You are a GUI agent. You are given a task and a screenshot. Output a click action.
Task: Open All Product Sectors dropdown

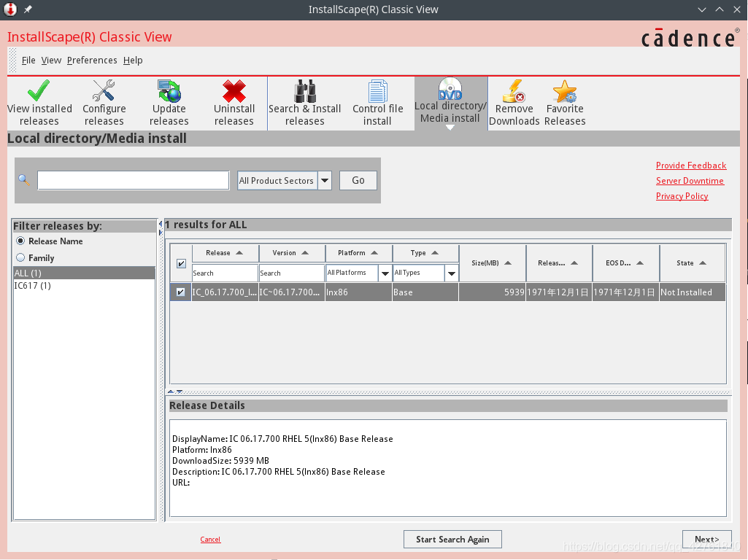(325, 181)
